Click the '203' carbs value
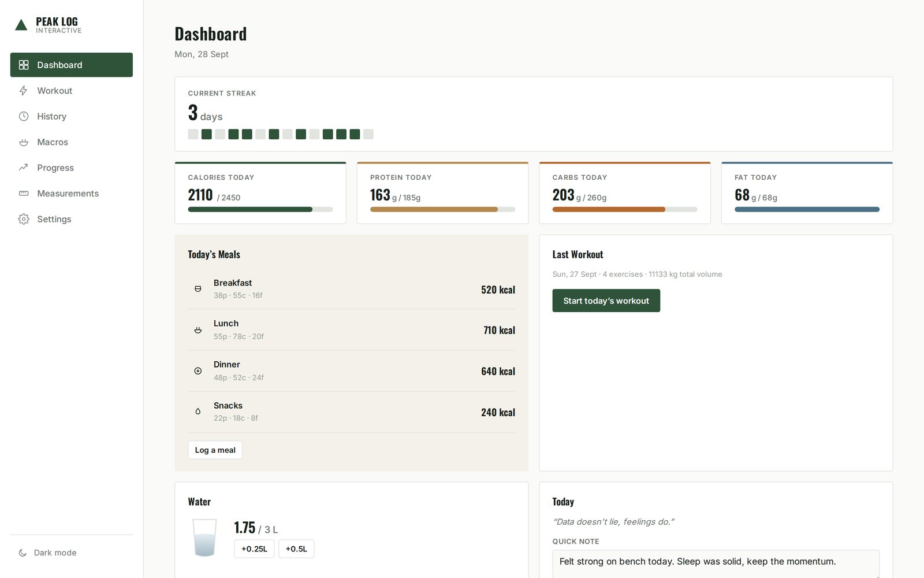 [563, 195]
